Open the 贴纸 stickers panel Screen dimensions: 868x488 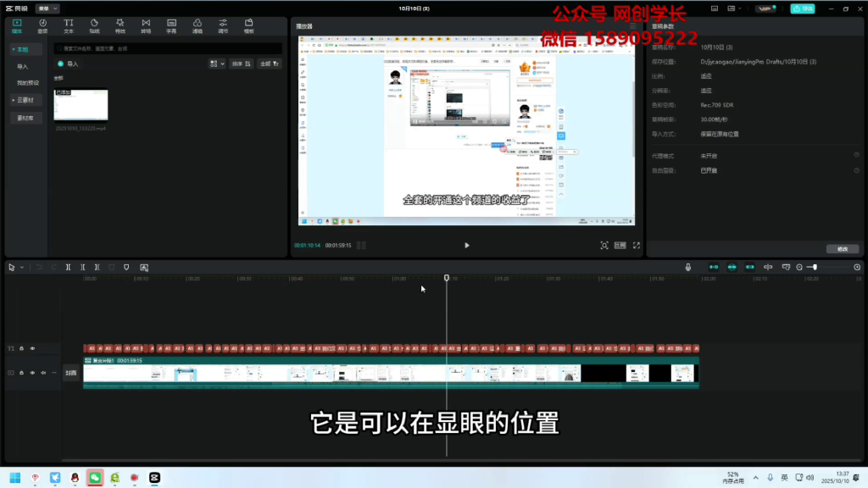click(94, 25)
